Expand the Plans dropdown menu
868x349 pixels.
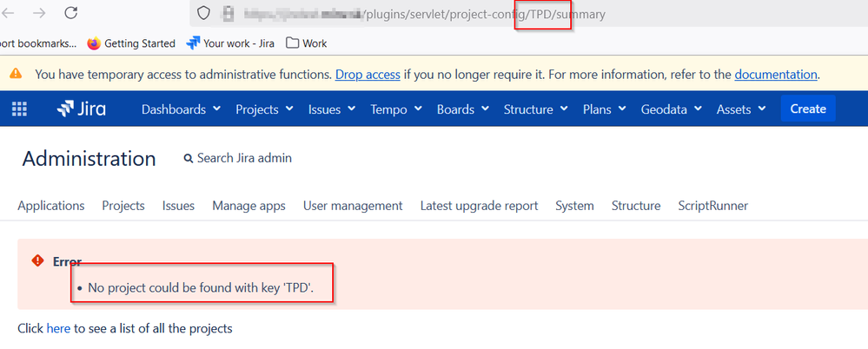604,109
